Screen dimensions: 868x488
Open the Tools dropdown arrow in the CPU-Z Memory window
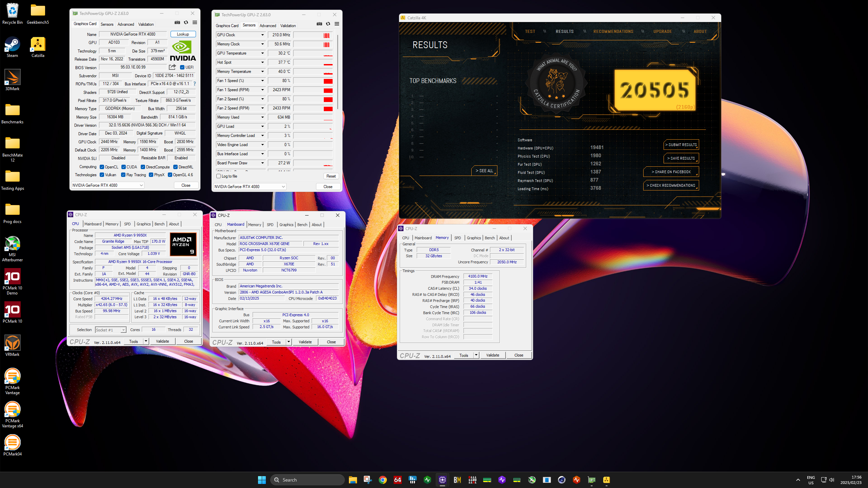(x=476, y=355)
